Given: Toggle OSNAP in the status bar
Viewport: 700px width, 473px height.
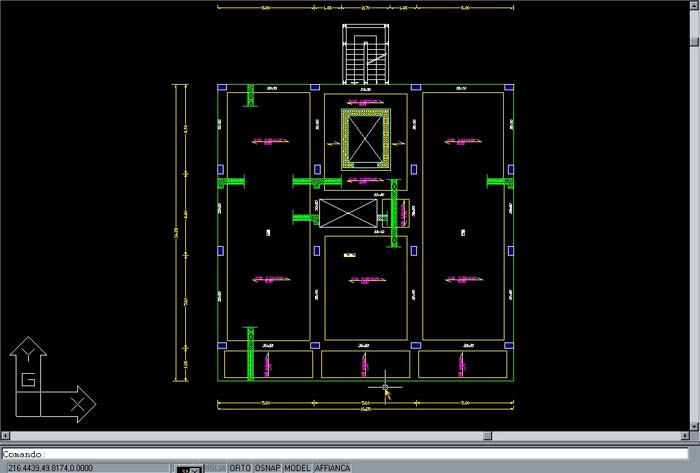Looking at the screenshot, I should [267, 467].
